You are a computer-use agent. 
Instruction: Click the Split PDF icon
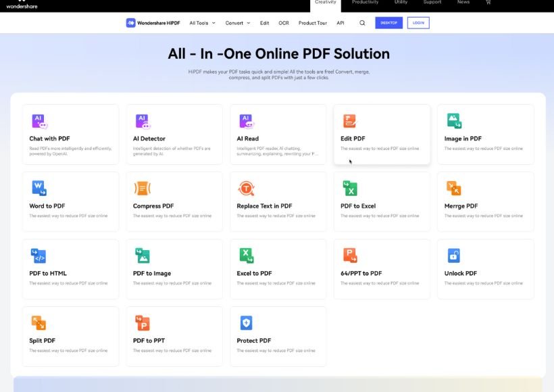point(39,322)
